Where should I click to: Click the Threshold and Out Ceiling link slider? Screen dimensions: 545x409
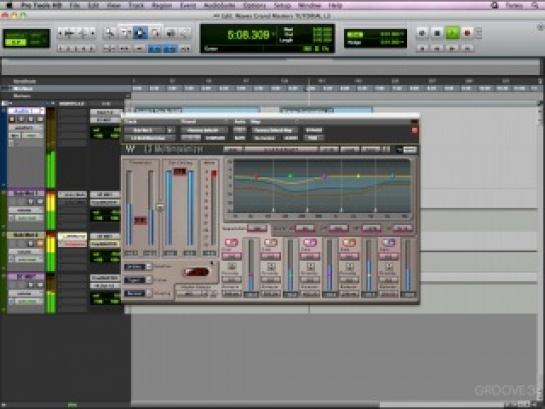(160, 208)
